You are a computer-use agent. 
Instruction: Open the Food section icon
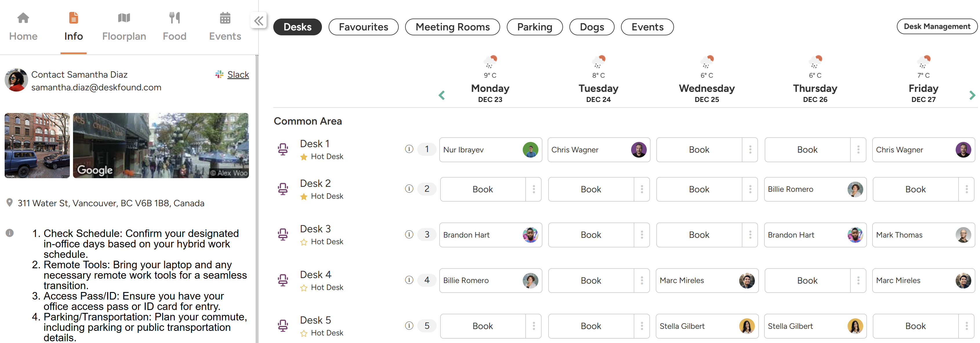pyautogui.click(x=174, y=18)
